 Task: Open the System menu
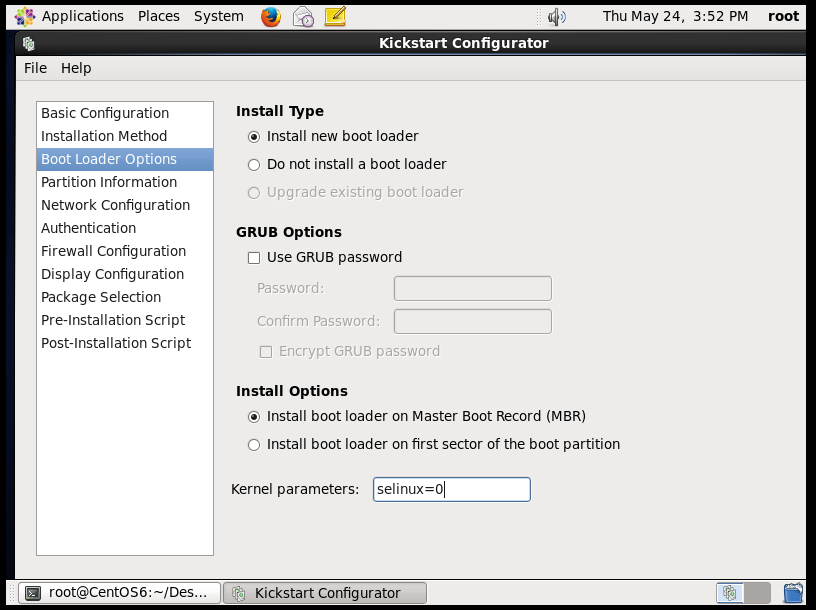pos(219,17)
